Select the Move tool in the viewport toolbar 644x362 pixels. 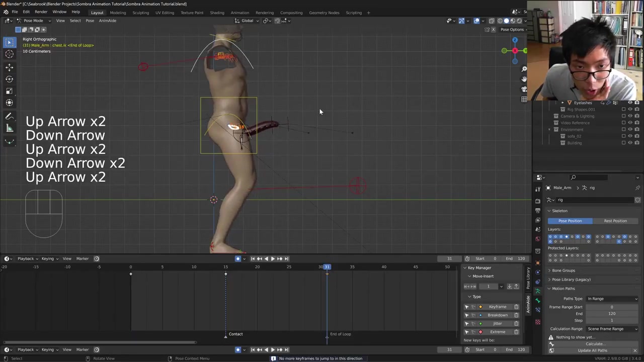coord(9,67)
